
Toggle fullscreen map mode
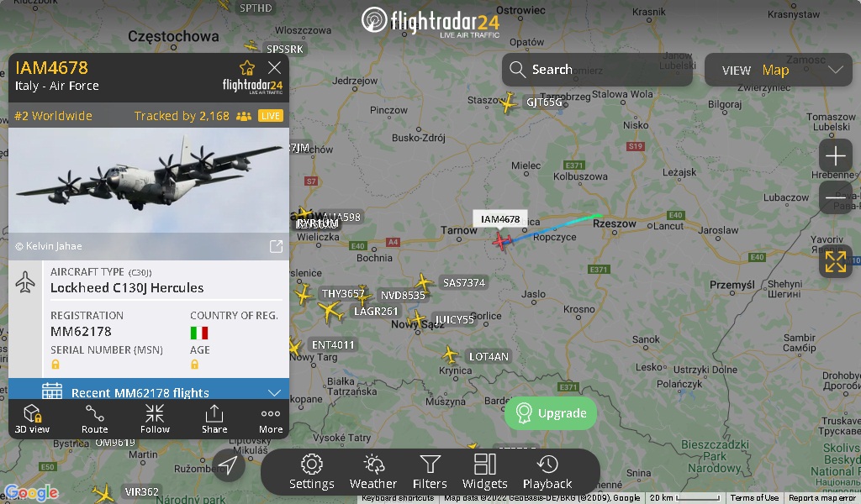[835, 261]
